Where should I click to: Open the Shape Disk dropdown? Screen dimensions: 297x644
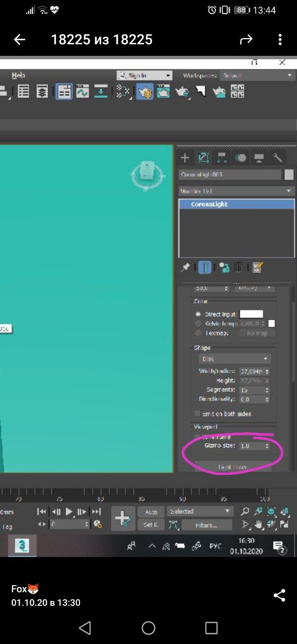tap(235, 359)
